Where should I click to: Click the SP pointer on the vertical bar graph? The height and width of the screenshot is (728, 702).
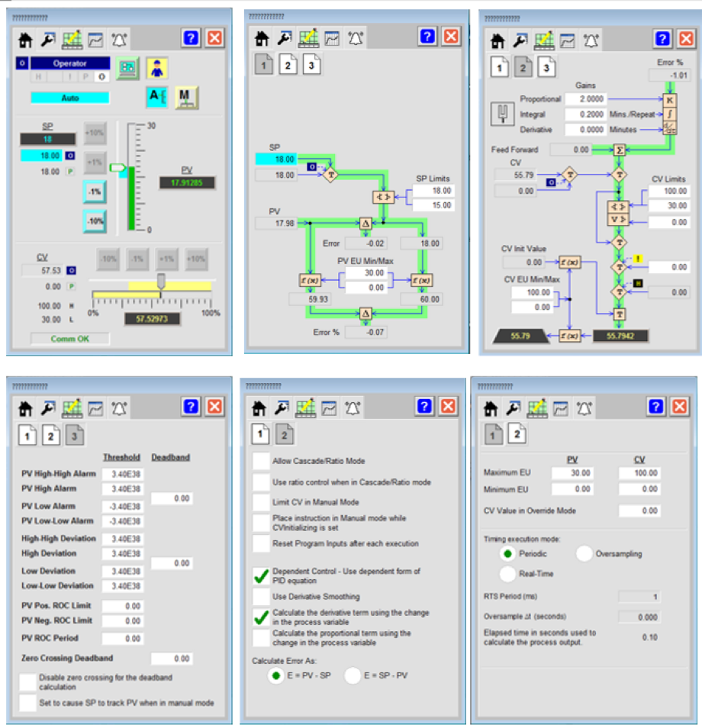click(118, 168)
